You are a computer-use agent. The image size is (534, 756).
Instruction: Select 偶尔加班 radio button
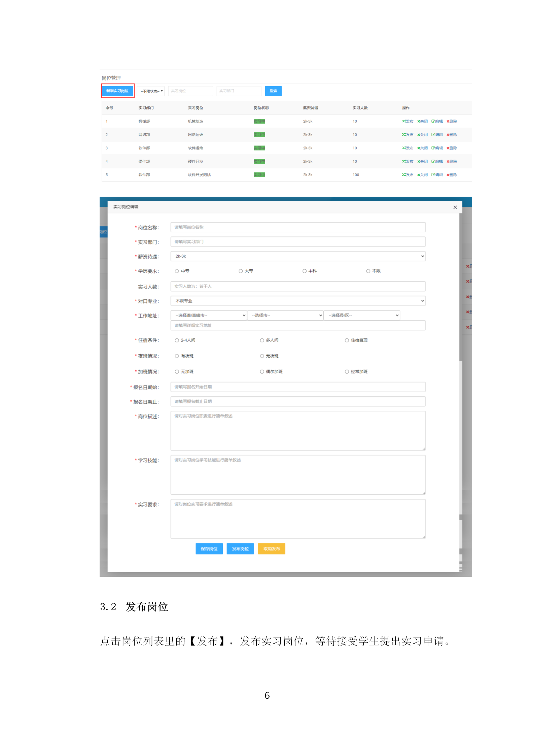pos(262,372)
